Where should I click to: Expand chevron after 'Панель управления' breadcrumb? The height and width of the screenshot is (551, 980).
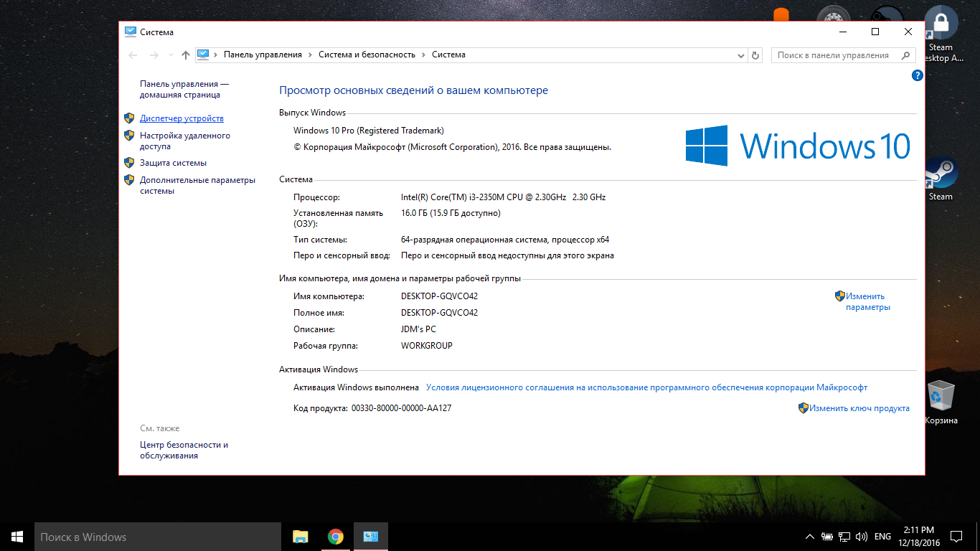(x=310, y=55)
